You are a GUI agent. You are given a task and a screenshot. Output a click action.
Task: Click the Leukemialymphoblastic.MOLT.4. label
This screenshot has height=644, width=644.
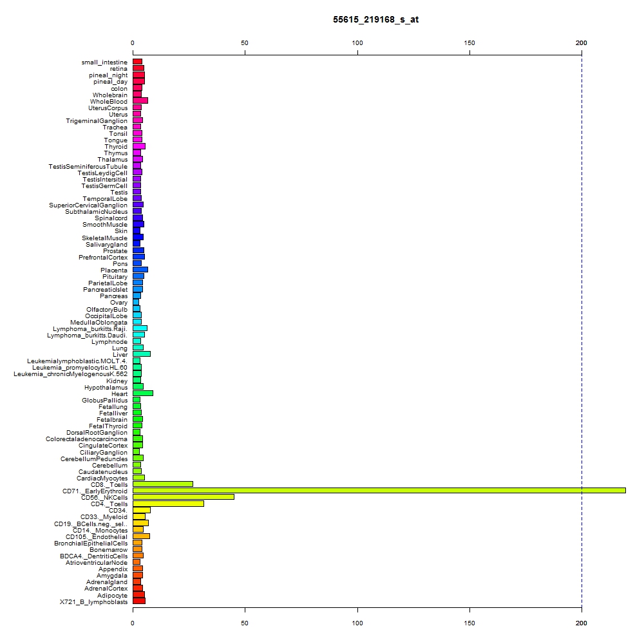click(x=77, y=361)
